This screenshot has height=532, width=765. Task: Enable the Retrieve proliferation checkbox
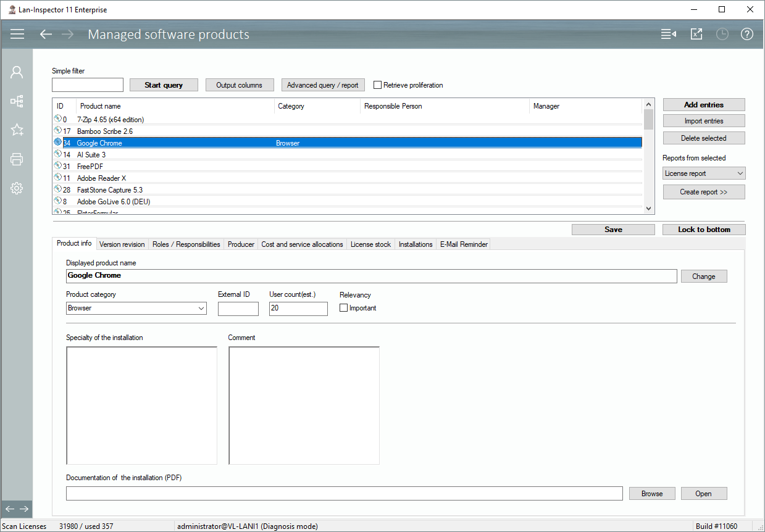tap(378, 85)
